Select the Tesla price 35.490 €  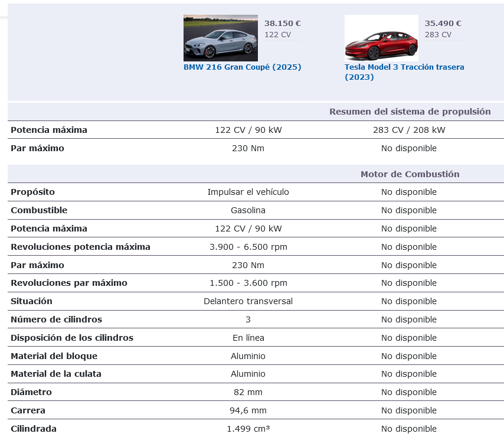tap(443, 23)
